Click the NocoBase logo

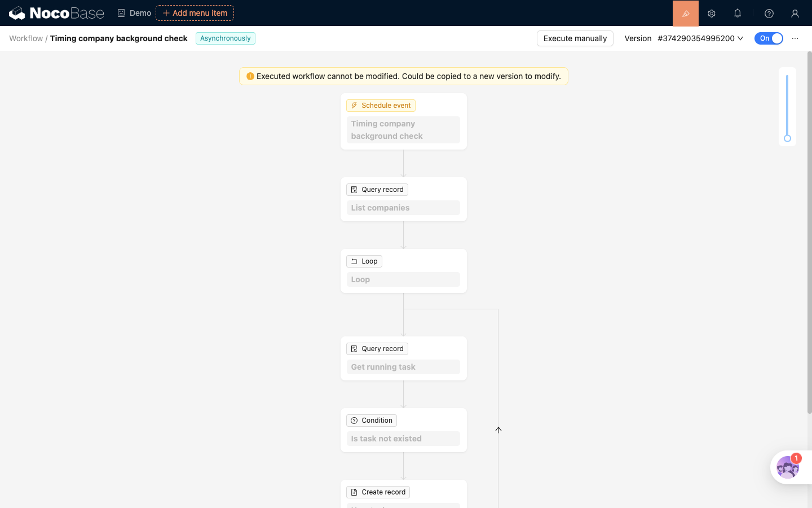56,13
